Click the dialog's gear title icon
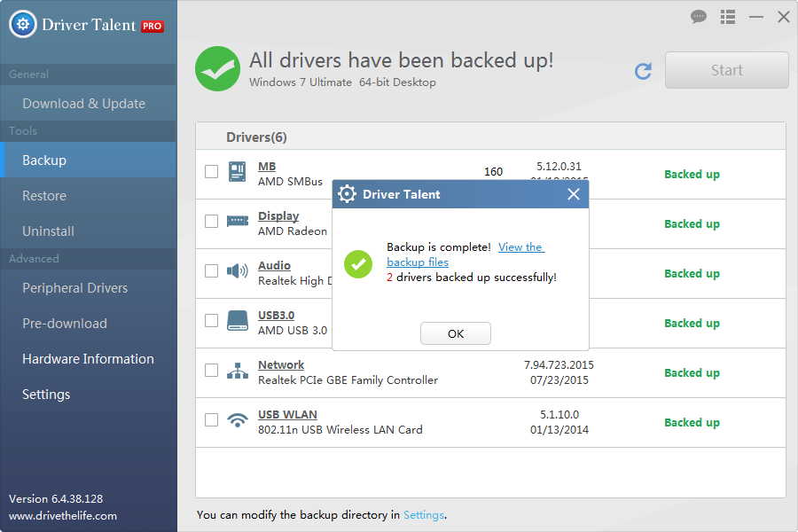798x532 pixels. [x=347, y=194]
